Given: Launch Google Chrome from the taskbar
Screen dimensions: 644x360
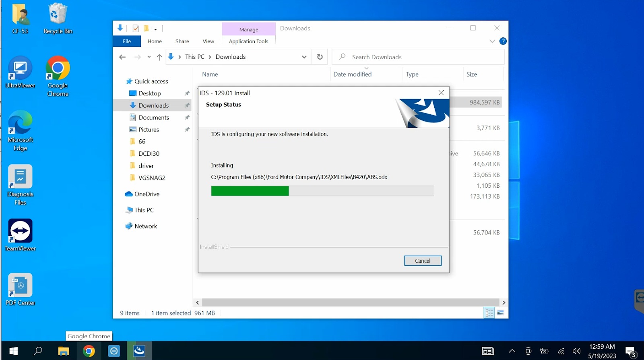Looking at the screenshot, I should pyautogui.click(x=89, y=351).
